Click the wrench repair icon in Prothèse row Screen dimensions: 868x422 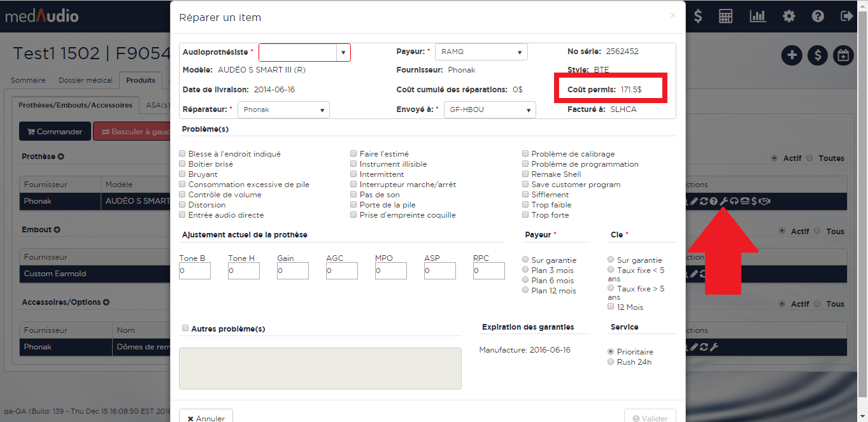click(723, 201)
